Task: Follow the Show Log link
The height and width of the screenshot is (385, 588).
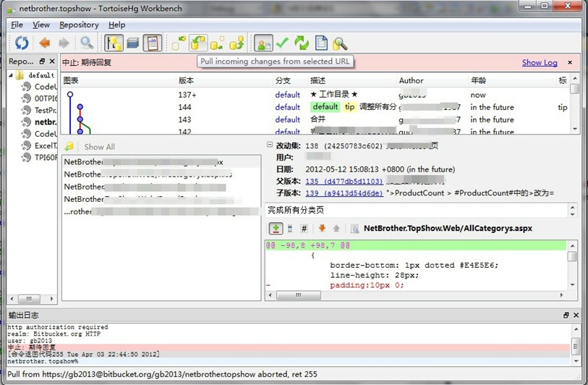Action: point(540,63)
